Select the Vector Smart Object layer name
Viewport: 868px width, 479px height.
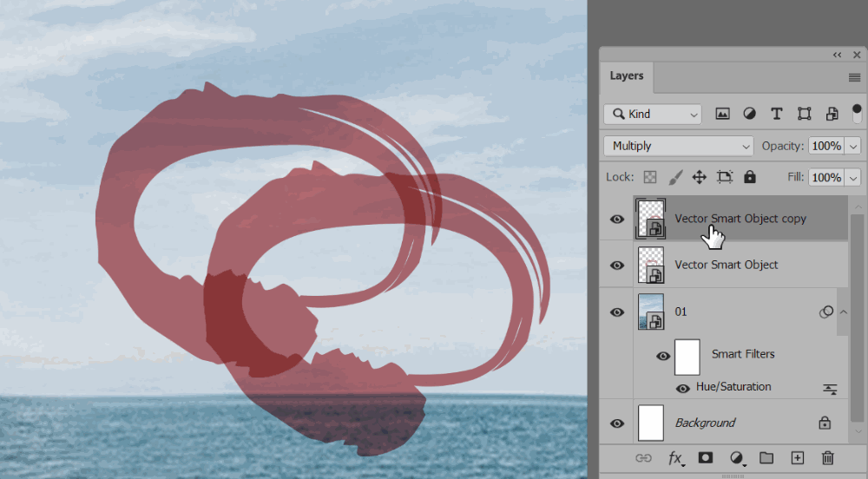click(x=727, y=265)
